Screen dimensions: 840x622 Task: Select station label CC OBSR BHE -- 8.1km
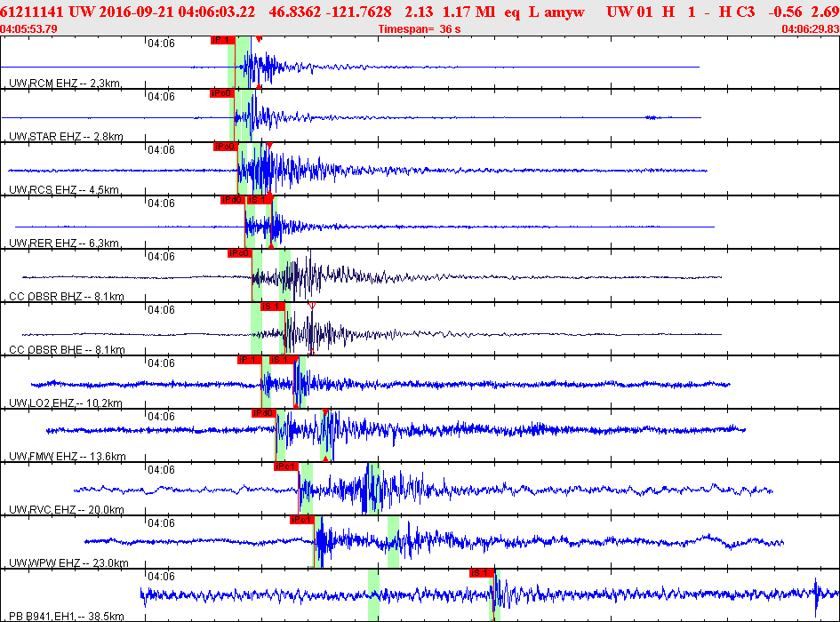[67, 350]
